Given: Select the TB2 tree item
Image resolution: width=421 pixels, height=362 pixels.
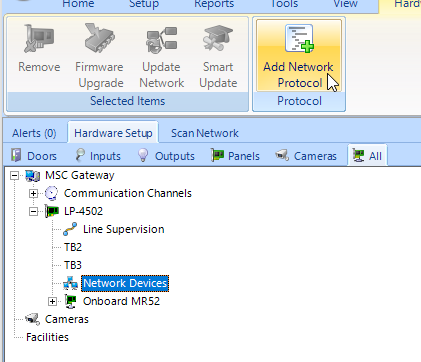Looking at the screenshot, I should click(x=73, y=247).
